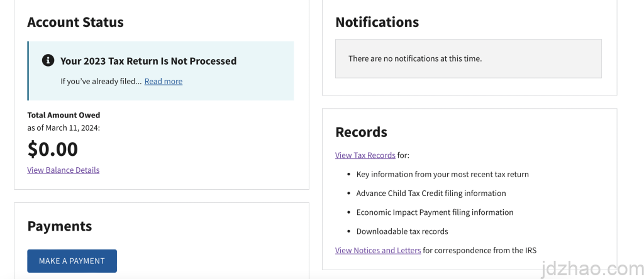
Task: Click the as of March 11, 2024 date
Action: pos(64,128)
